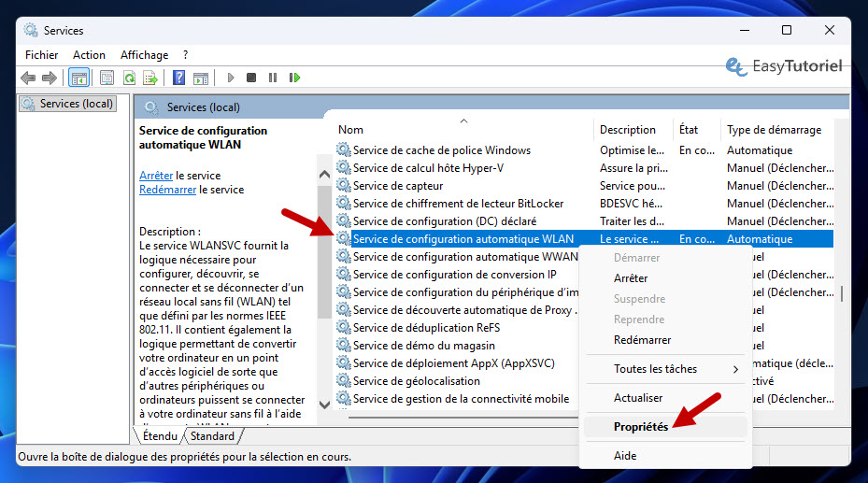The width and height of the screenshot is (868, 483).
Task: Click the Properties toolbar icon
Action: point(107,78)
